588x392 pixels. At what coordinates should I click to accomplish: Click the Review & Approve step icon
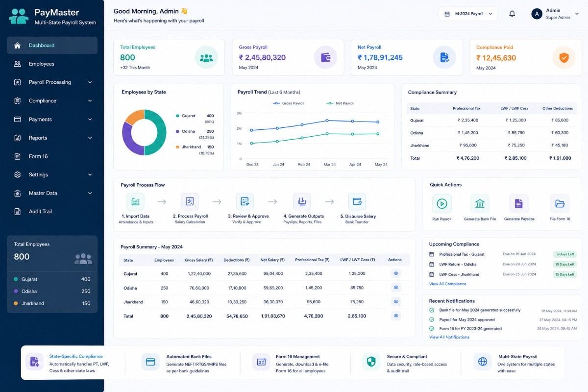(x=245, y=201)
